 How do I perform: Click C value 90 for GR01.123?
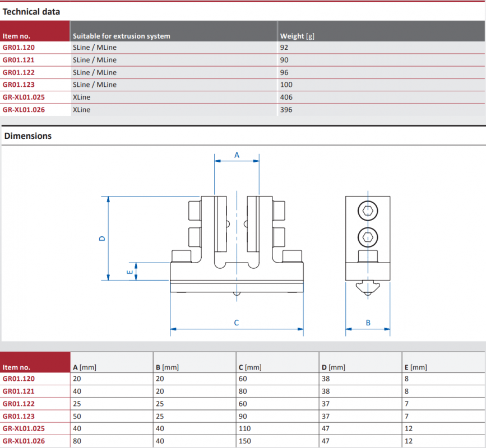[x=243, y=416]
